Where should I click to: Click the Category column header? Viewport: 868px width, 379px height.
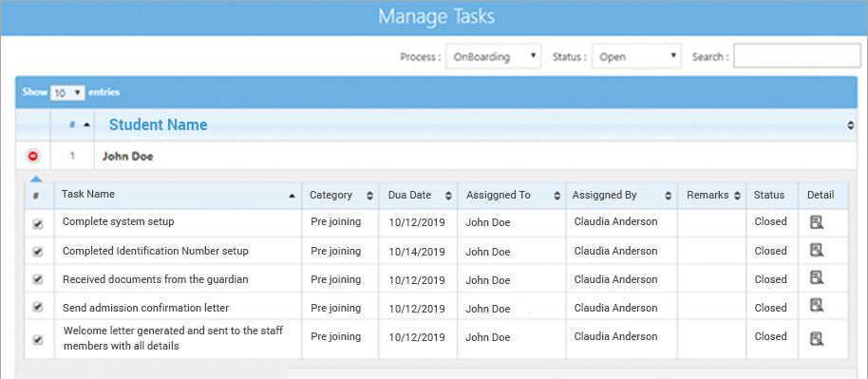(x=331, y=195)
